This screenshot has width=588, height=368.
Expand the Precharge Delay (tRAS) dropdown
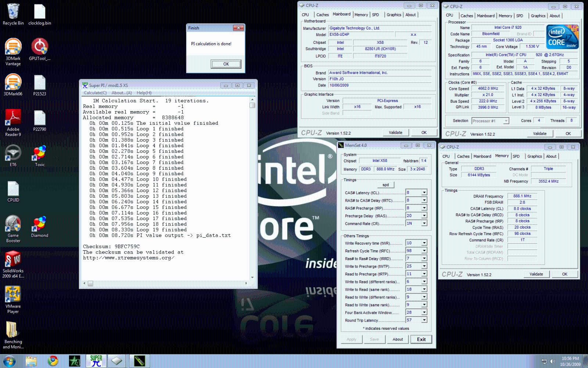(x=424, y=216)
